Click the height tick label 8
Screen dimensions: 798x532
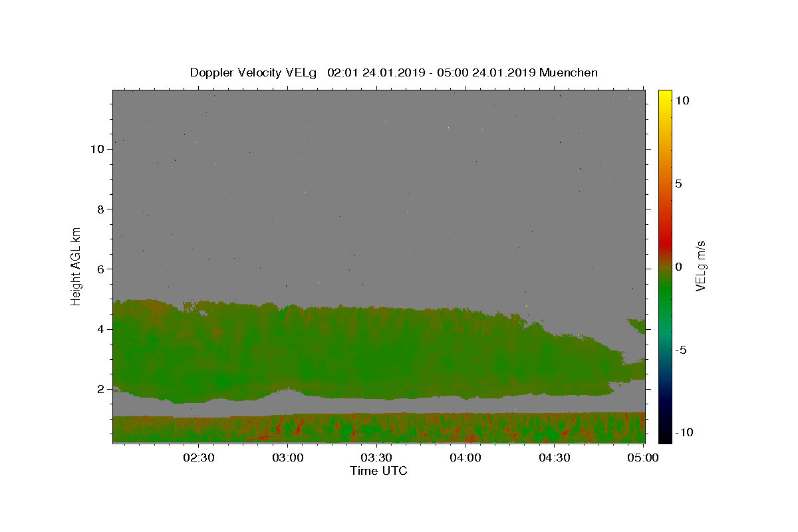click(x=101, y=209)
